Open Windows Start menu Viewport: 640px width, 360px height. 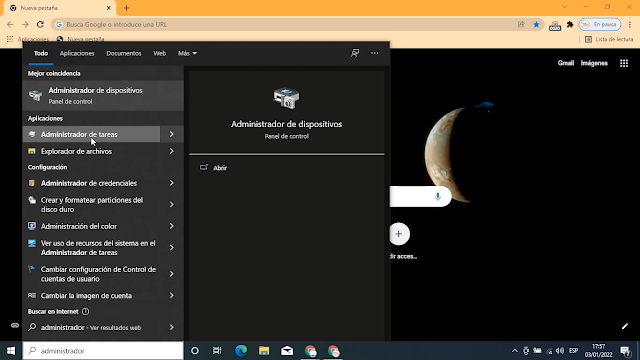tap(11, 351)
